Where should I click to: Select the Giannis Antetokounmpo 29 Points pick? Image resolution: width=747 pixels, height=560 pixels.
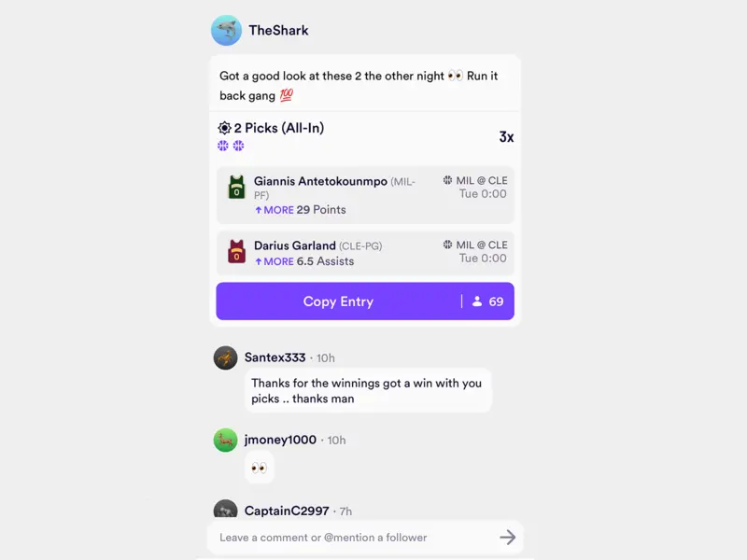coord(365,195)
